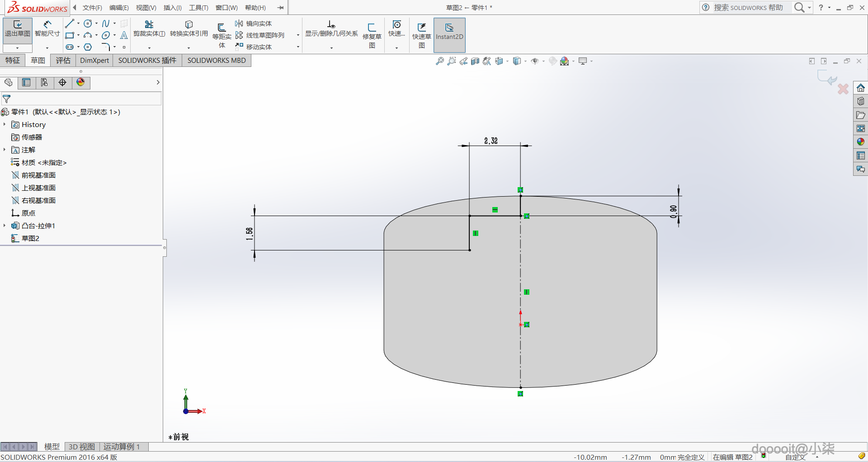This screenshot has width=868, height=462.
Task: Open the ConfigurationManager tab icon
Action: click(x=44, y=82)
